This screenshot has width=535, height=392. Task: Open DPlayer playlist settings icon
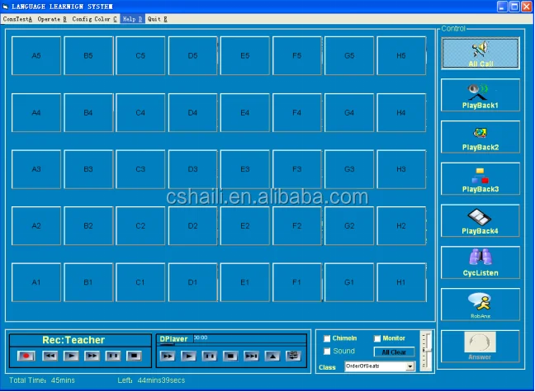(293, 357)
